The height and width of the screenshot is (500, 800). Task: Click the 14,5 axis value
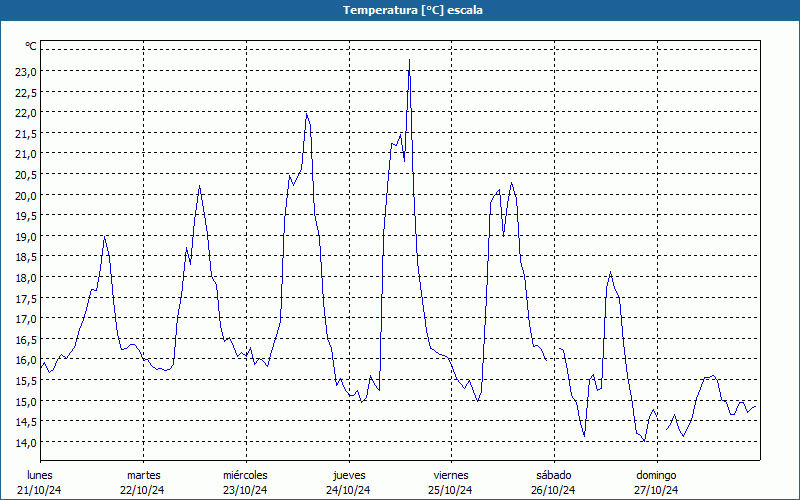(26, 422)
